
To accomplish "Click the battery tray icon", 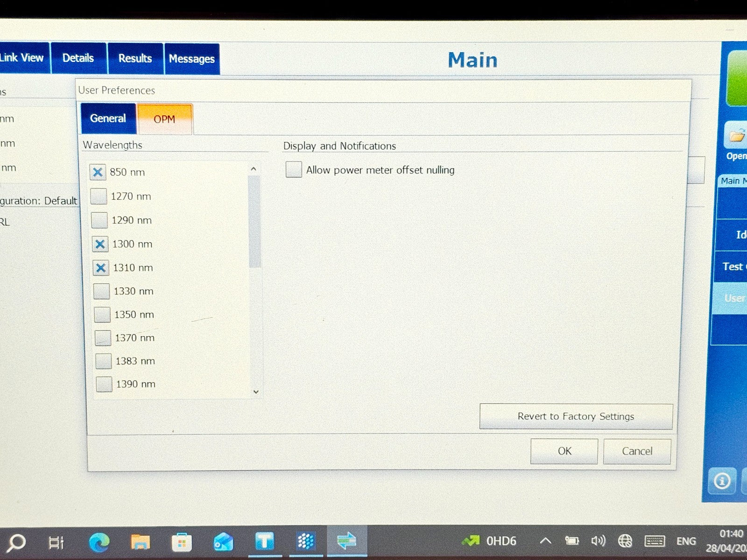I will (571, 541).
